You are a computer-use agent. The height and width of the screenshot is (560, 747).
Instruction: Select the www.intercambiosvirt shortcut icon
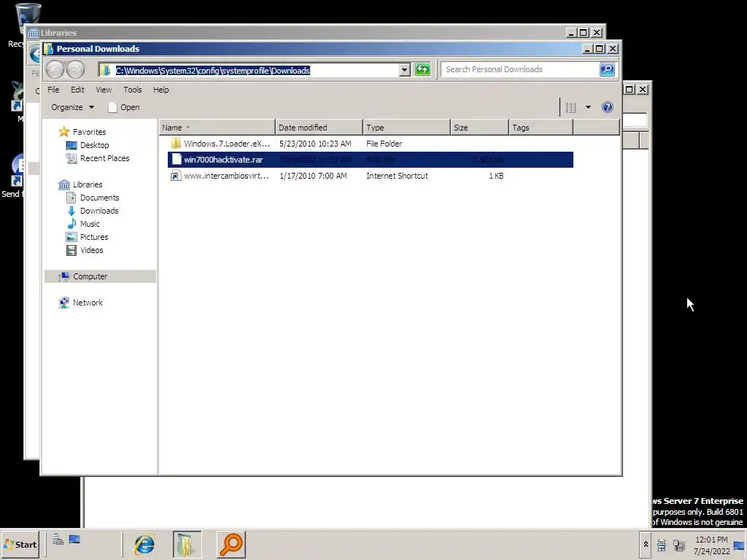(x=176, y=176)
